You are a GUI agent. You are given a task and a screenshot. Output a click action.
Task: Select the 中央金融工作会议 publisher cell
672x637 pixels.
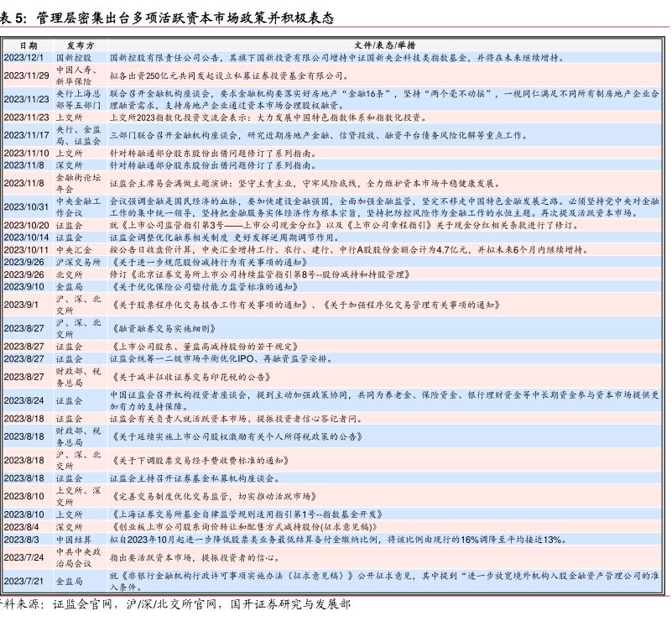click(80, 207)
